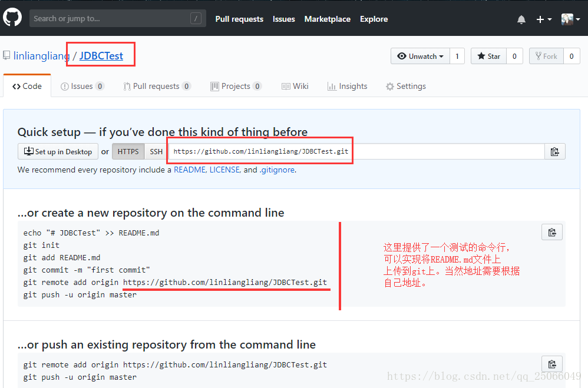Open the LICENSE link

pos(224,170)
